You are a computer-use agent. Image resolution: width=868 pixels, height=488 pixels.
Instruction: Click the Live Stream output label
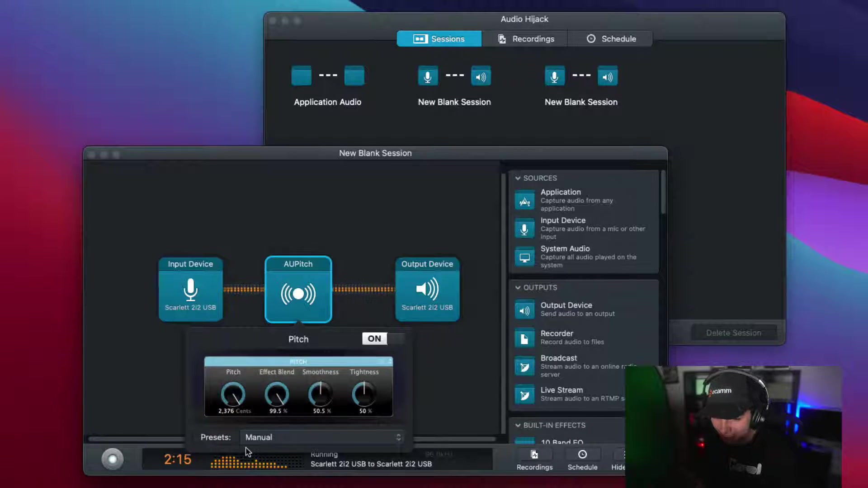[561, 390]
